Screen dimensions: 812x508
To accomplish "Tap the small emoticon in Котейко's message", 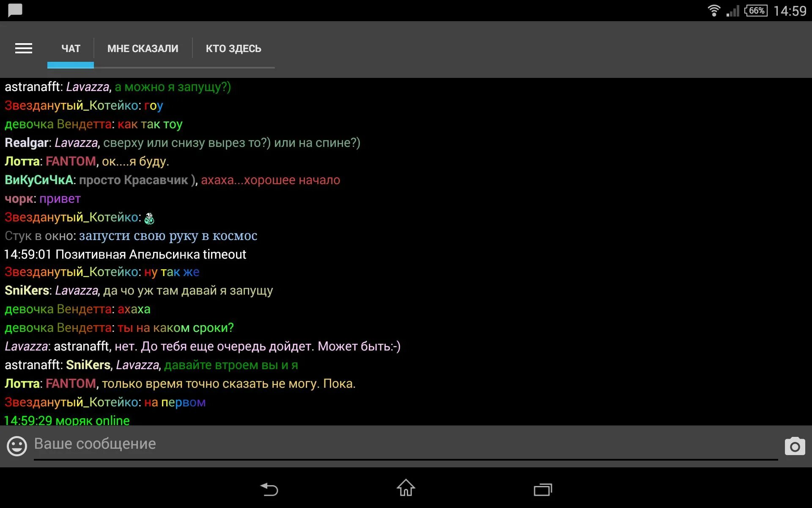I will coord(149,218).
